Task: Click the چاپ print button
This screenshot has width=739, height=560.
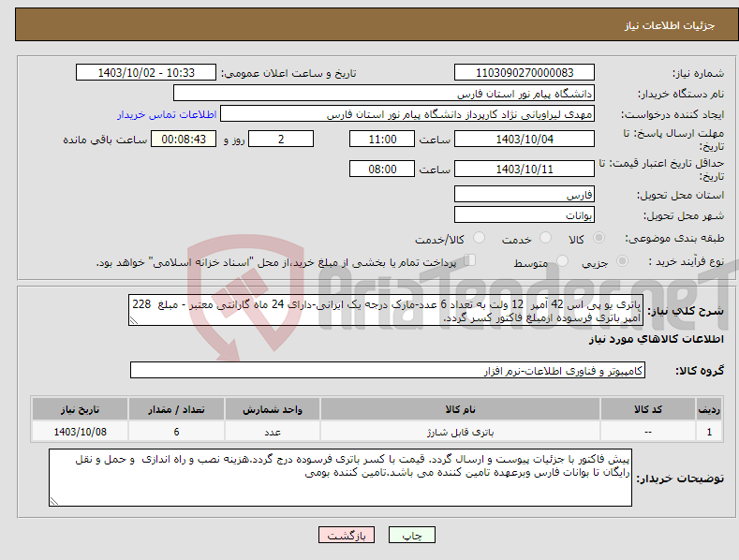Action: pos(412,535)
